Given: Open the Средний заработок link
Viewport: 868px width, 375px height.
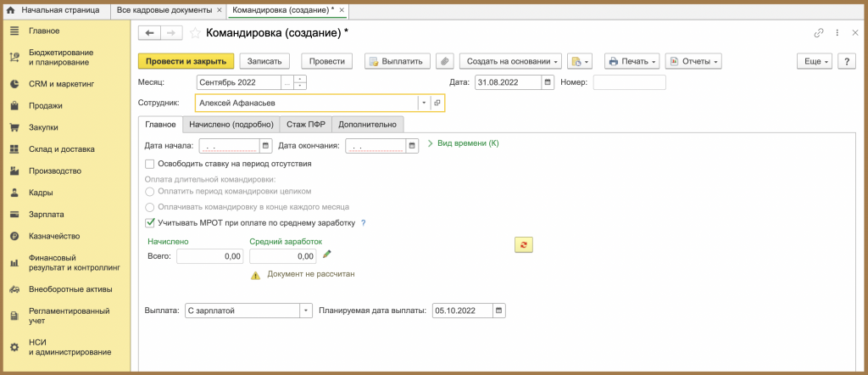Looking at the screenshot, I should pyautogui.click(x=286, y=242).
